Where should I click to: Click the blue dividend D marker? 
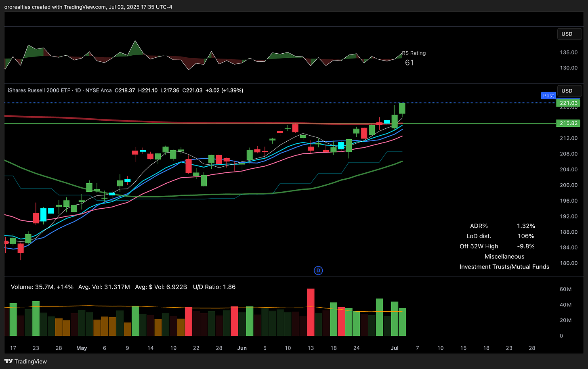click(x=318, y=270)
